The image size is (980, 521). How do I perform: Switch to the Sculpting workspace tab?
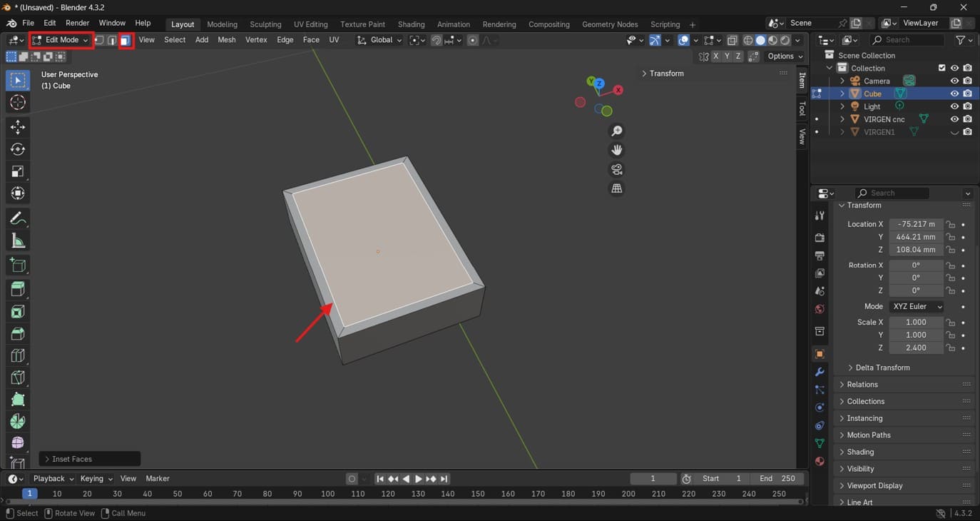265,24
